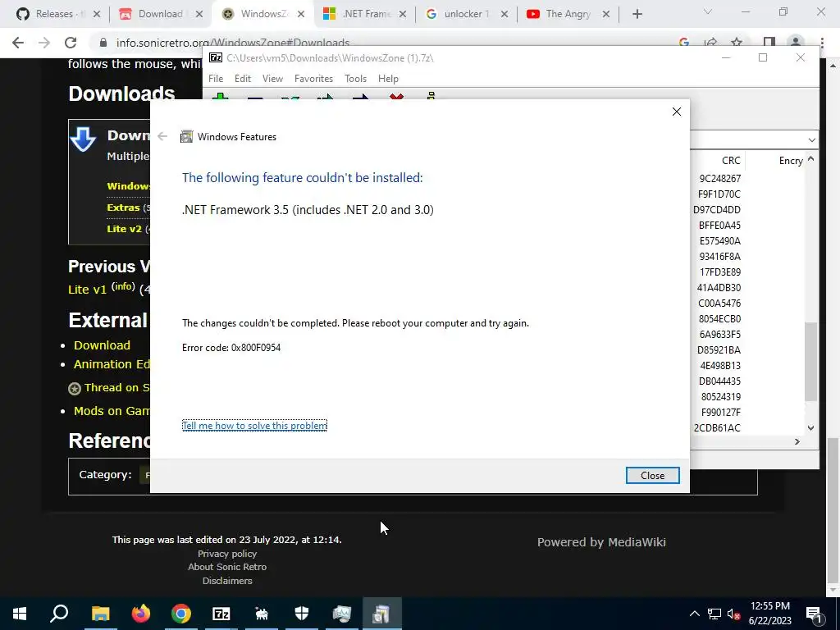
Task: Open the 'Lite v1' previous version link
Action: coord(87,290)
